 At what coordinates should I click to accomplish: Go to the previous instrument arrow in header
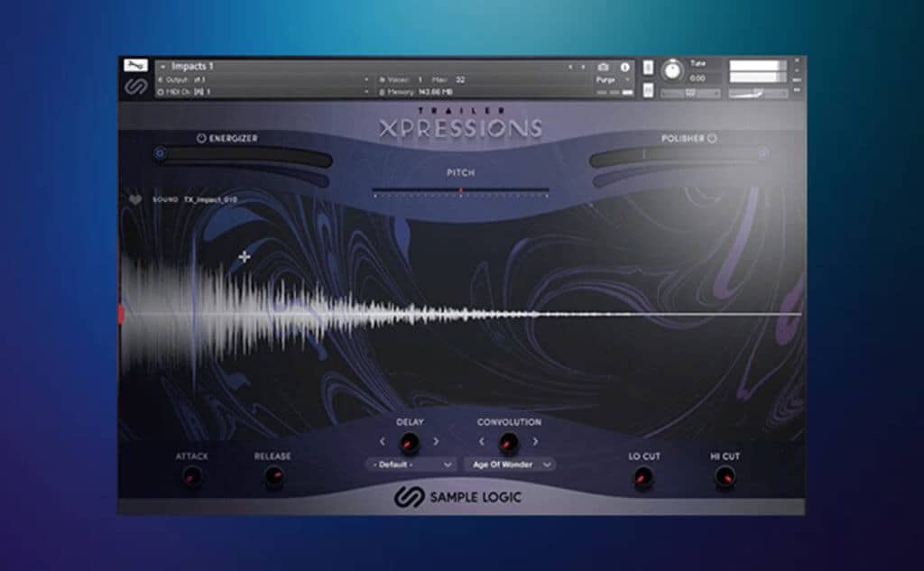570,67
